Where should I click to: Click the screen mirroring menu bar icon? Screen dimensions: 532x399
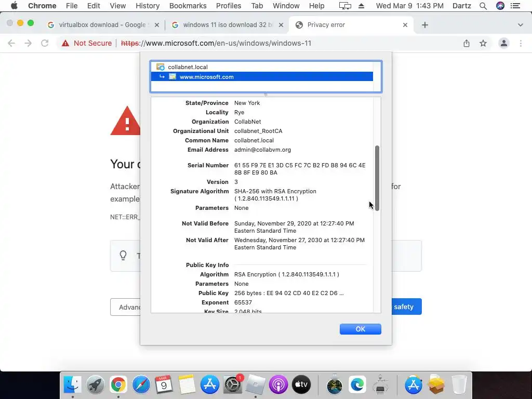point(345,6)
